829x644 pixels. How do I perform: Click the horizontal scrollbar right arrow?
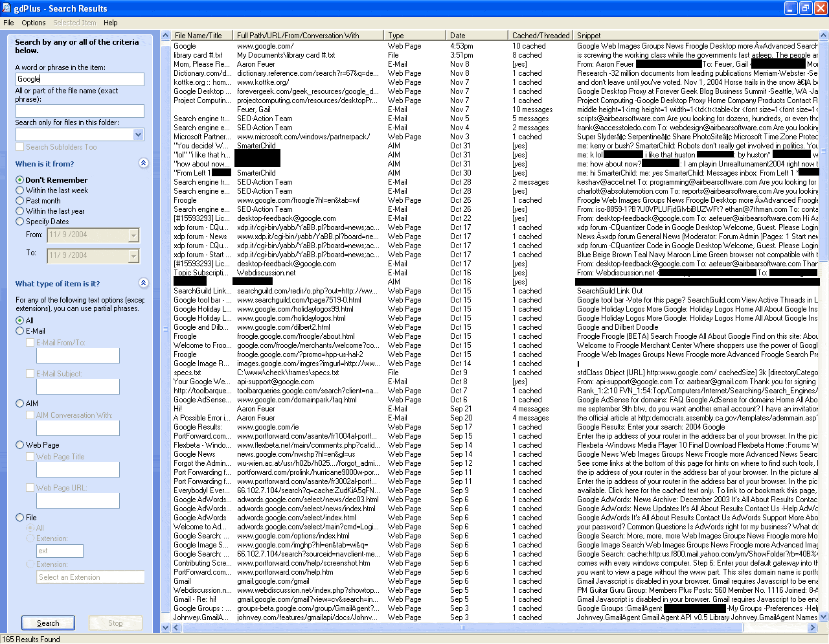813,628
